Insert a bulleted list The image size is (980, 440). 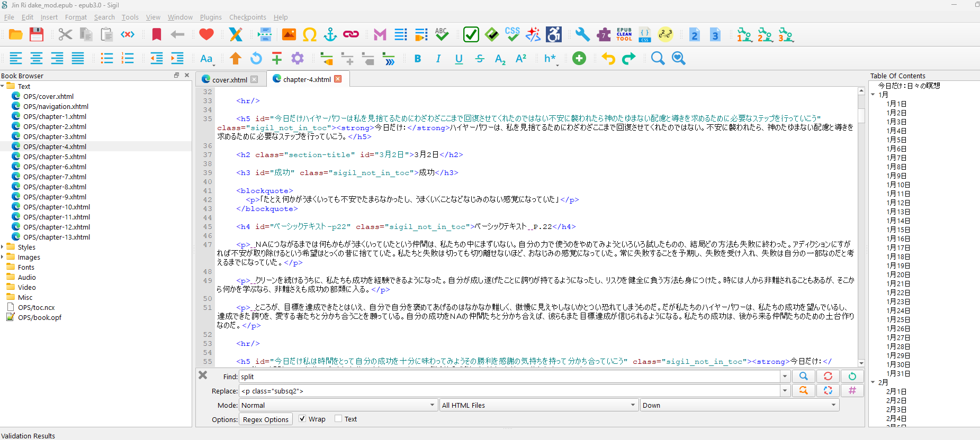tap(107, 58)
